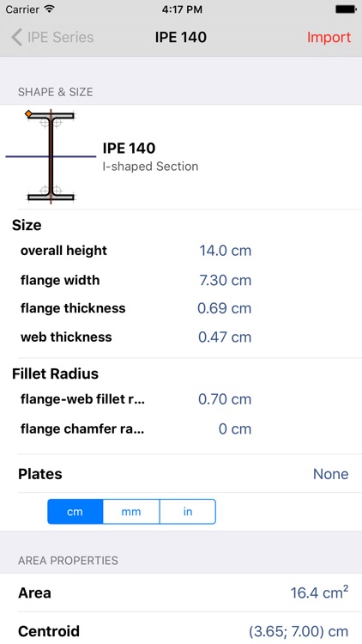Edit the flange width value 7.30 cm

tap(225, 281)
